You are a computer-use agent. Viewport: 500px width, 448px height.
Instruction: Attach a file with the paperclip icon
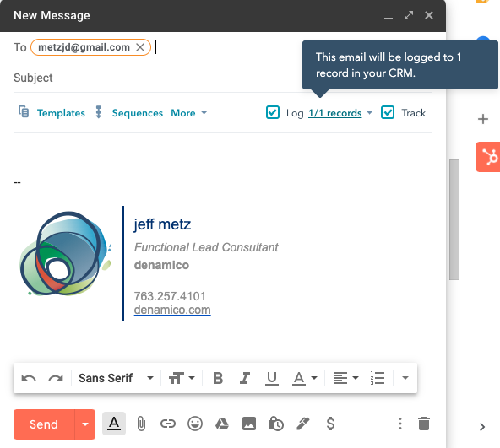(x=141, y=424)
